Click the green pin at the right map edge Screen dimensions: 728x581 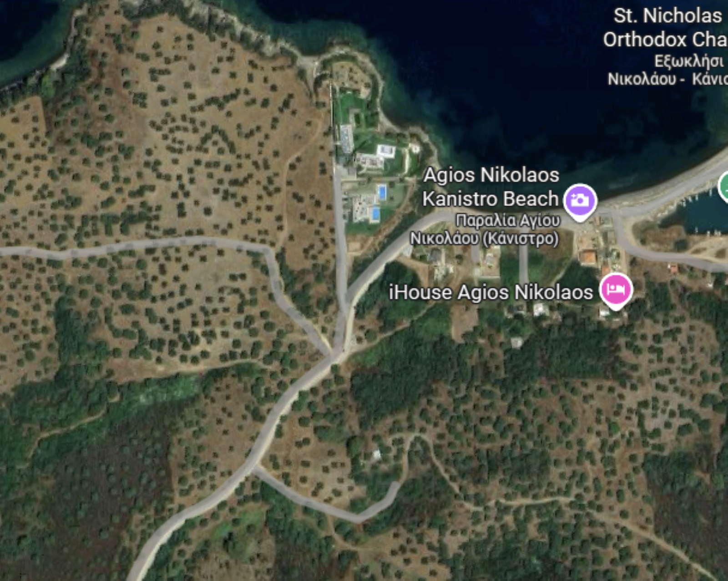point(723,187)
